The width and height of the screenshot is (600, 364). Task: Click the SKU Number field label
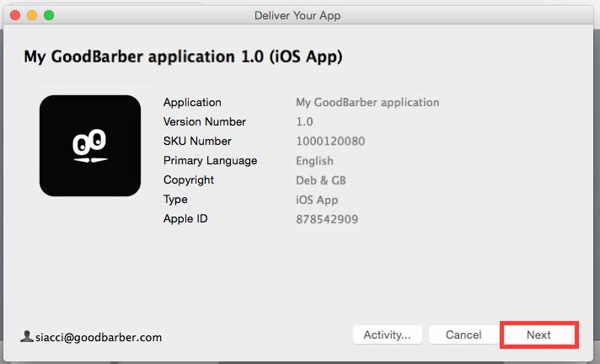(x=197, y=142)
